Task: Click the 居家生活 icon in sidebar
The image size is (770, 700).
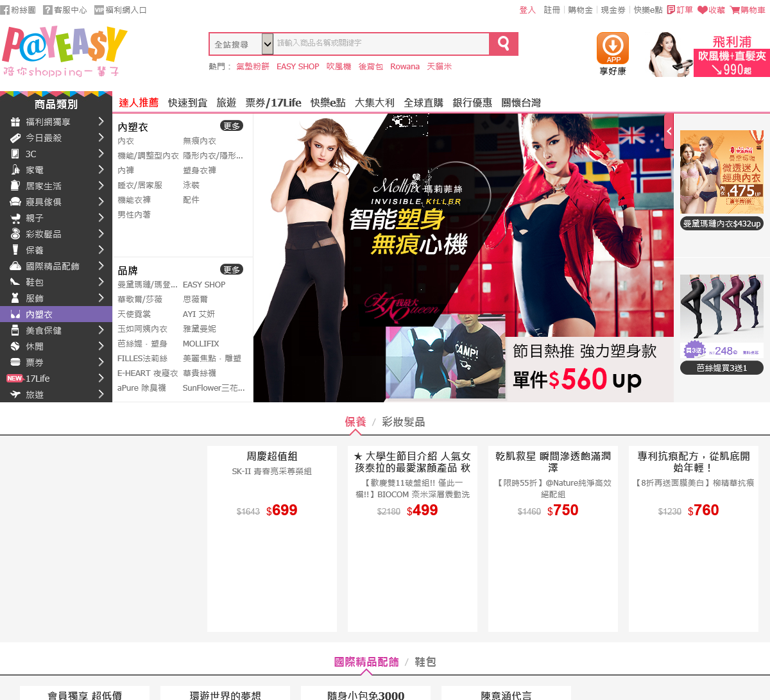Action: (x=15, y=186)
